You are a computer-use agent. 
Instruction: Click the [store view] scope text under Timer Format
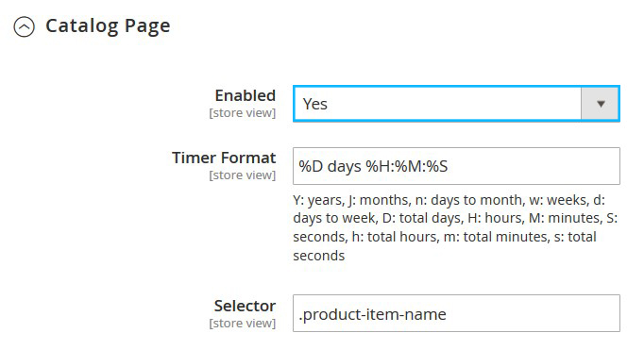(x=243, y=175)
